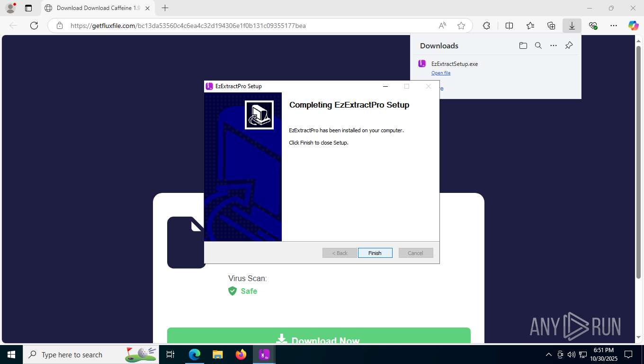Open Windows Start menu
644x364 pixels.
(x=11, y=355)
